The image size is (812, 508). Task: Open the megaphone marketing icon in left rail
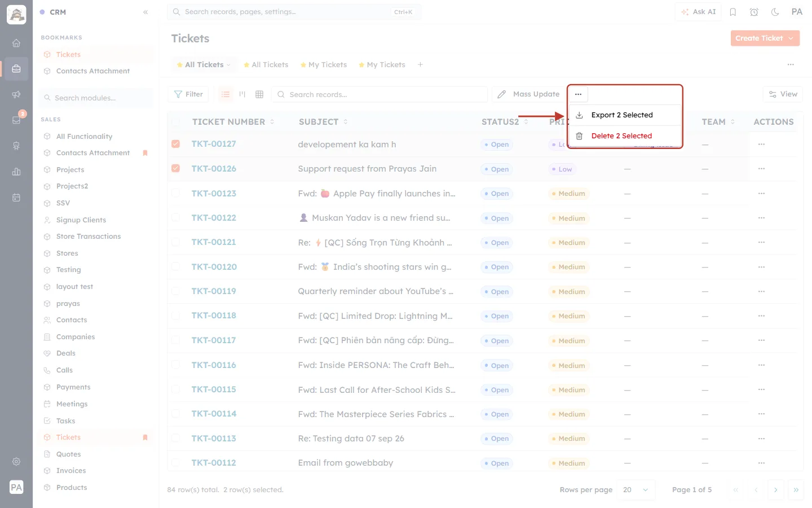(16, 94)
